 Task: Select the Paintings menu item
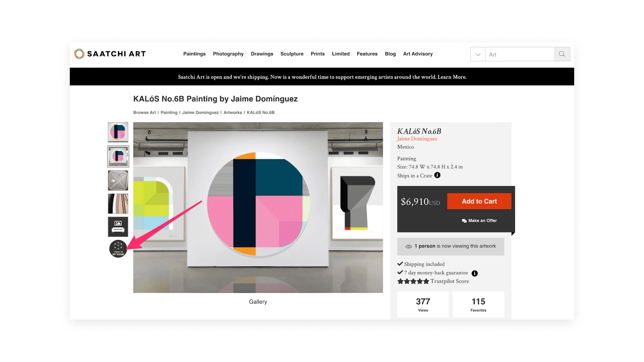coord(194,54)
